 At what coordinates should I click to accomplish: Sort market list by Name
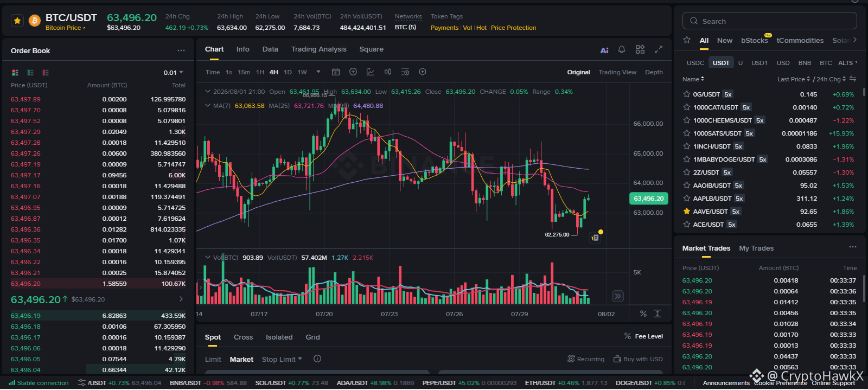pos(693,79)
